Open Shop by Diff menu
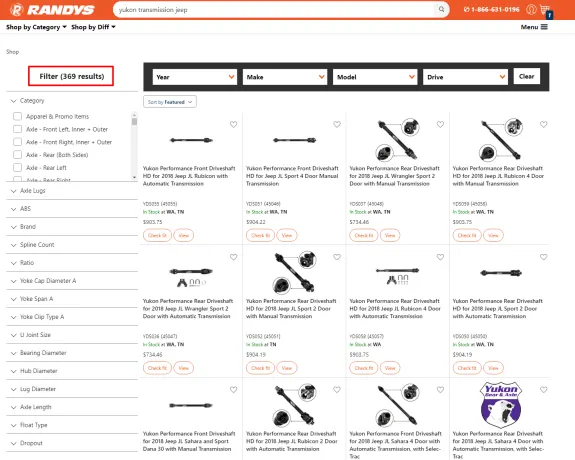The width and height of the screenshot is (575, 460). coord(93,27)
